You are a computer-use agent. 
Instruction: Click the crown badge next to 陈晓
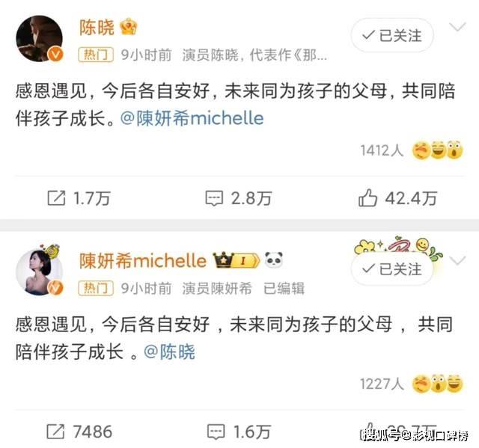(129, 28)
